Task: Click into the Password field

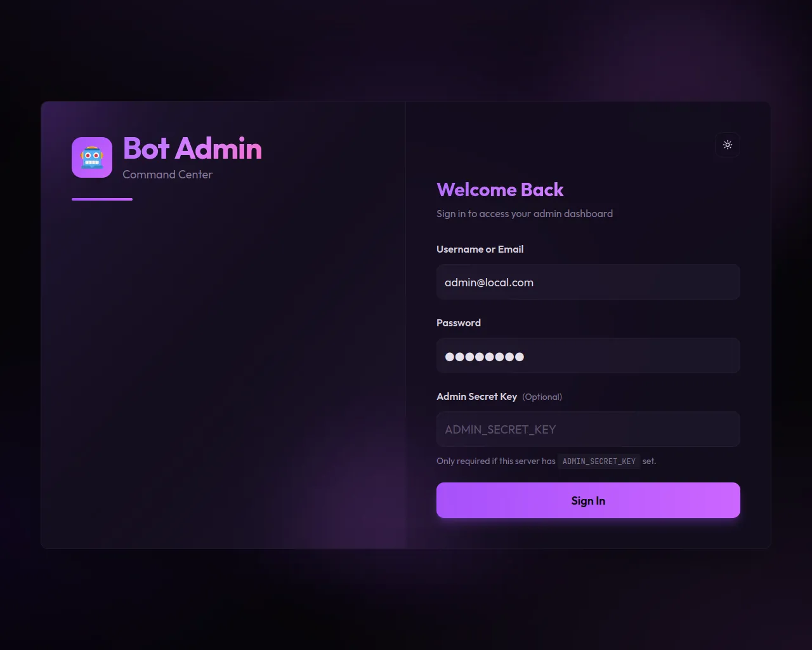Action: (588, 355)
